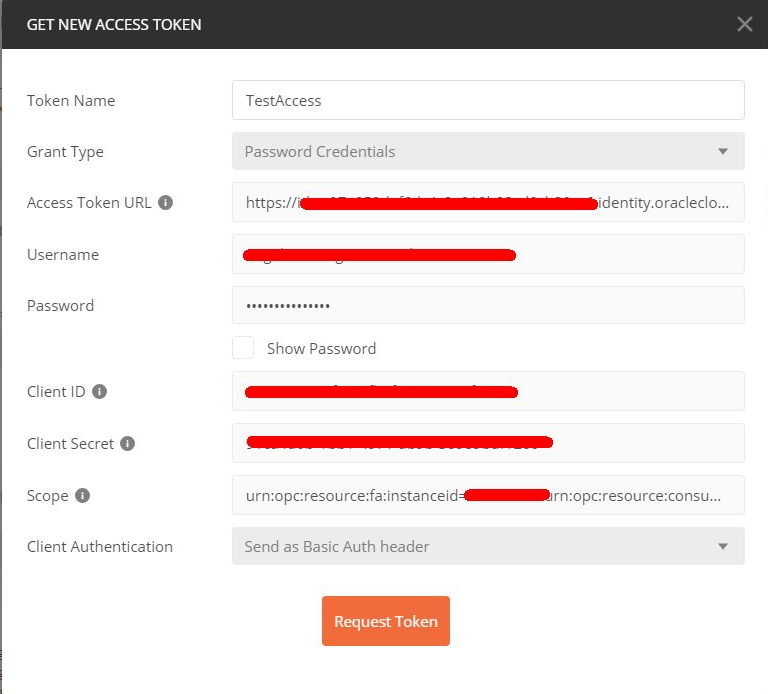This screenshot has height=694, width=768.
Task: Click the Client Secret info icon
Action: [127, 443]
